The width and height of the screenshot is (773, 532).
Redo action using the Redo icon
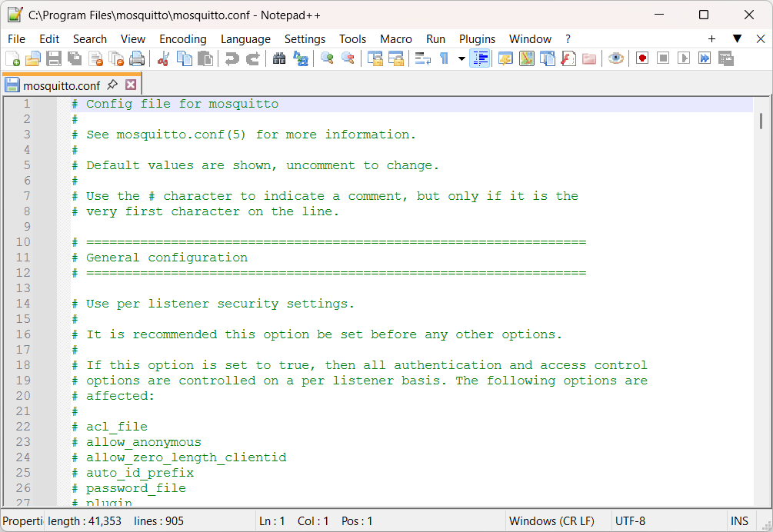coord(252,58)
